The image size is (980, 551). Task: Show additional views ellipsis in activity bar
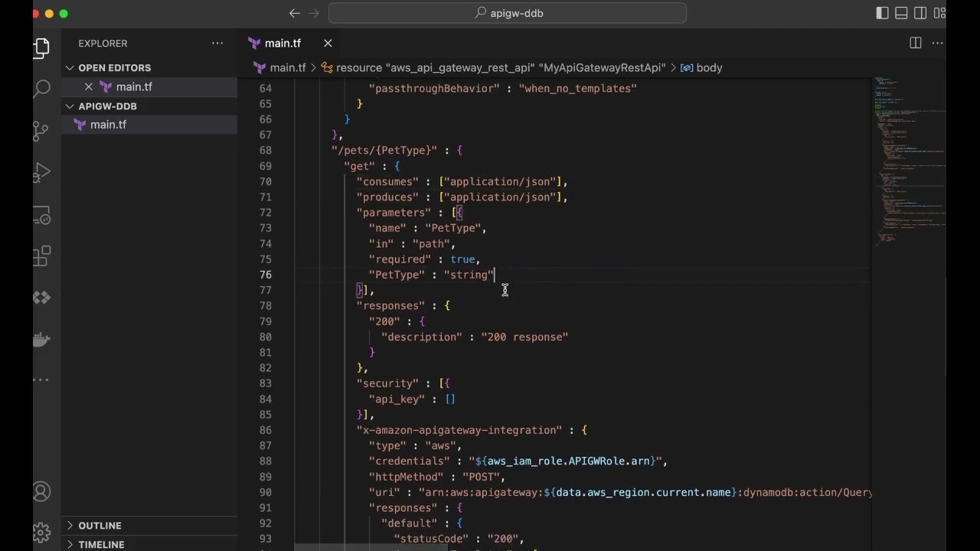[x=42, y=380]
